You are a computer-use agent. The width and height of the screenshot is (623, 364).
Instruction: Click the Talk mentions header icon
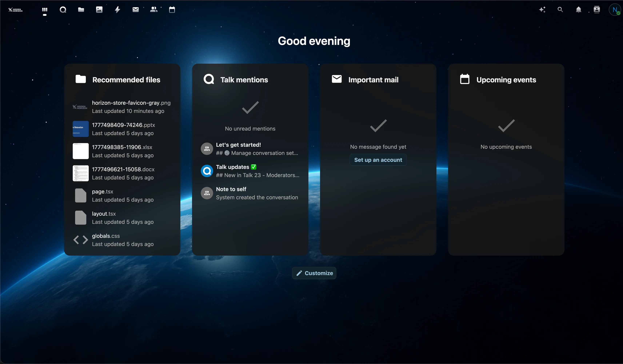[209, 79]
